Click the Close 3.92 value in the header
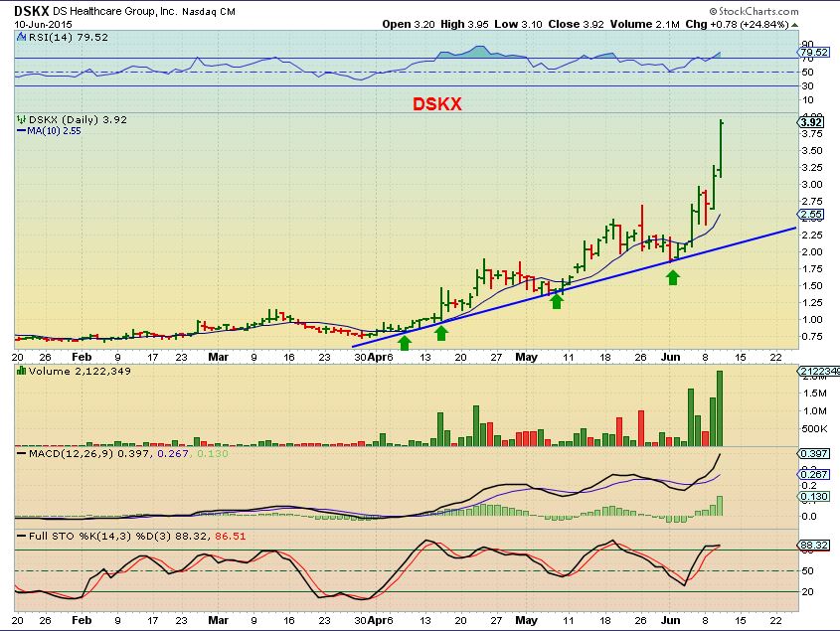Screen dimensions: 840x631 click(576, 24)
